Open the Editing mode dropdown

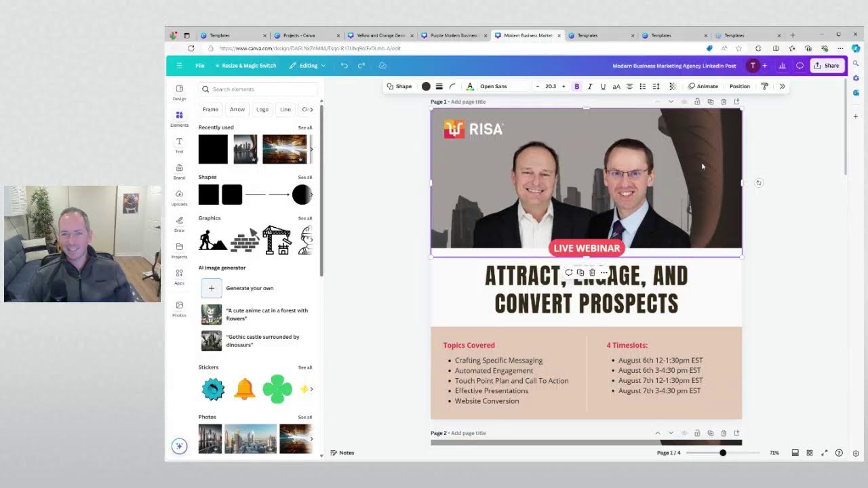pyautogui.click(x=307, y=66)
